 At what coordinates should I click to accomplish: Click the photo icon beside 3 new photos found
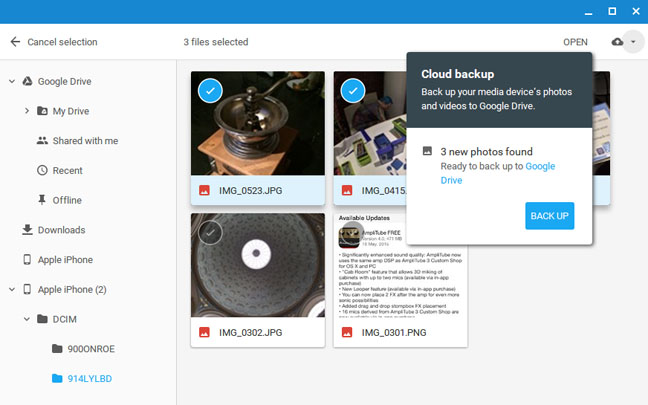pyautogui.click(x=427, y=151)
